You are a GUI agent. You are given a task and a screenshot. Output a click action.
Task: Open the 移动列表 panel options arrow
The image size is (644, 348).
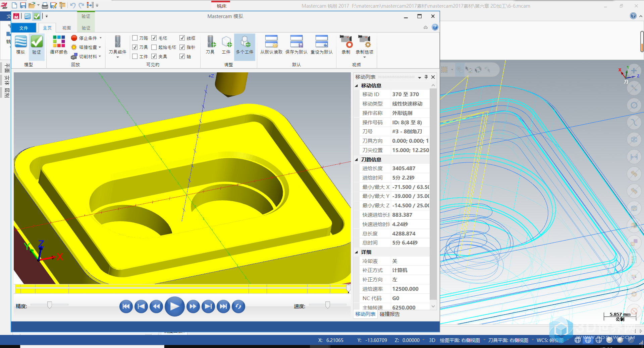(x=419, y=77)
